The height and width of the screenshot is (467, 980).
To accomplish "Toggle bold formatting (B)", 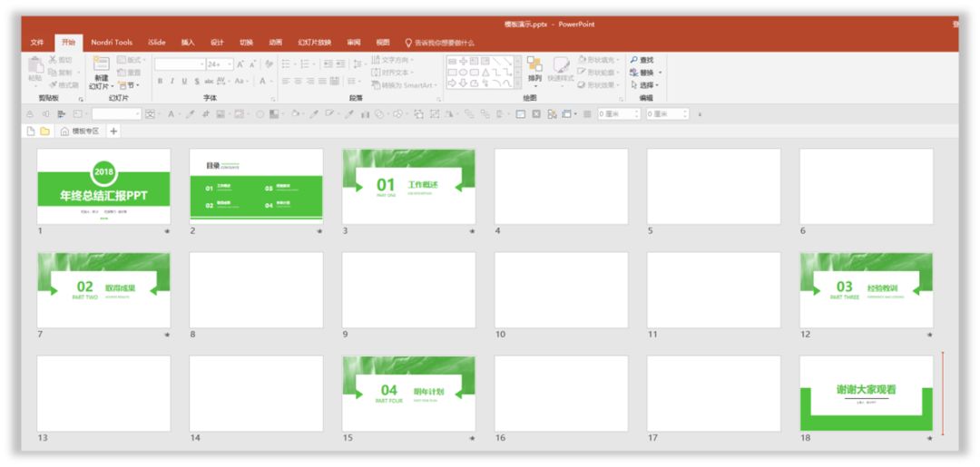I will [160, 82].
